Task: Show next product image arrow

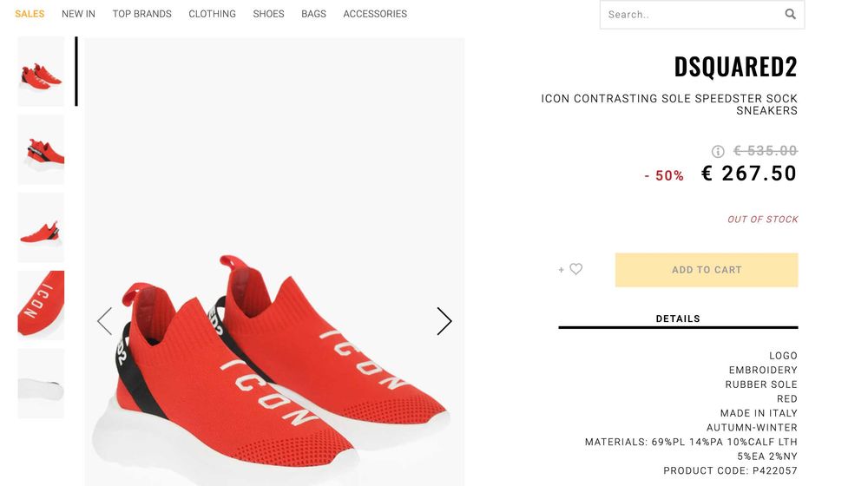Action: [444, 321]
